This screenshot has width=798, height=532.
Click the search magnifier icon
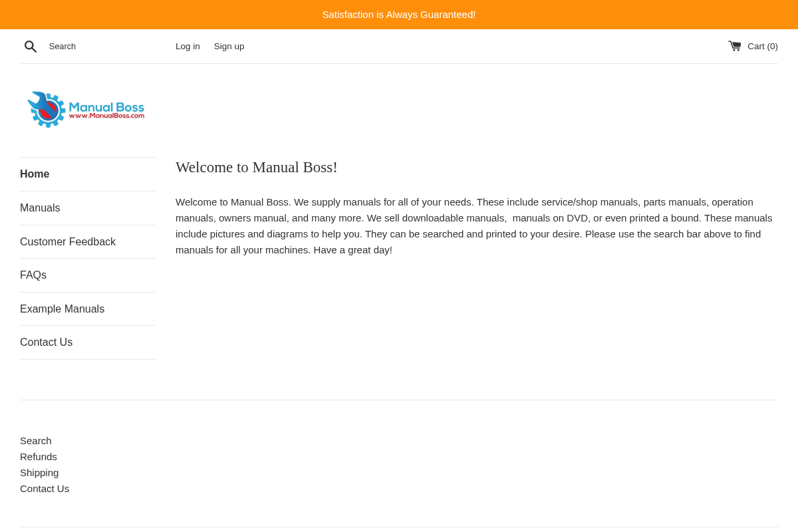click(x=31, y=46)
